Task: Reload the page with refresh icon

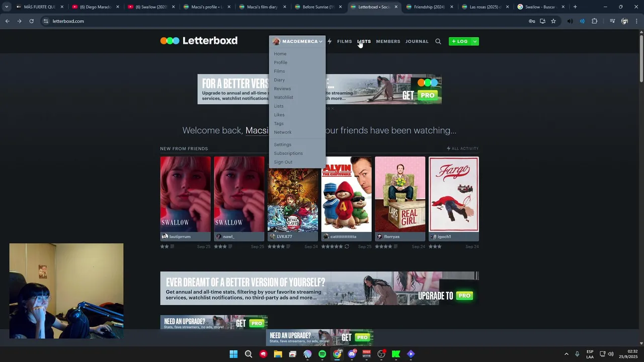Action: pyautogui.click(x=31, y=21)
